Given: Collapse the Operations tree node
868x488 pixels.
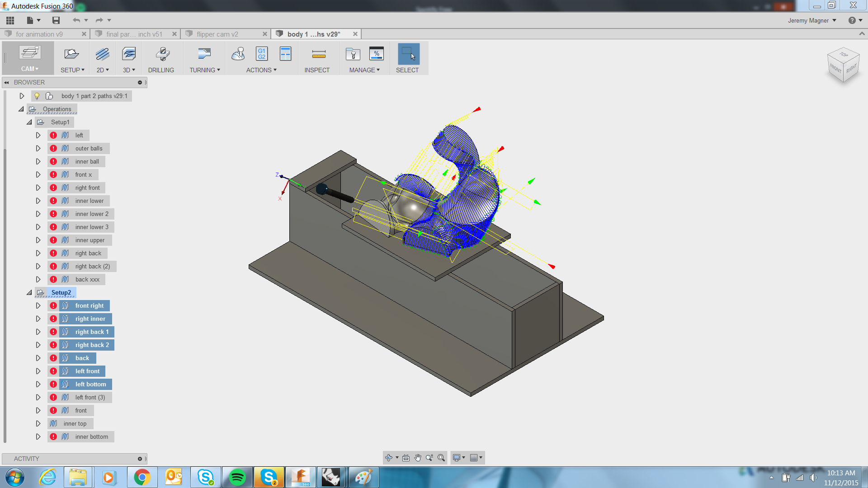Looking at the screenshot, I should point(21,109).
